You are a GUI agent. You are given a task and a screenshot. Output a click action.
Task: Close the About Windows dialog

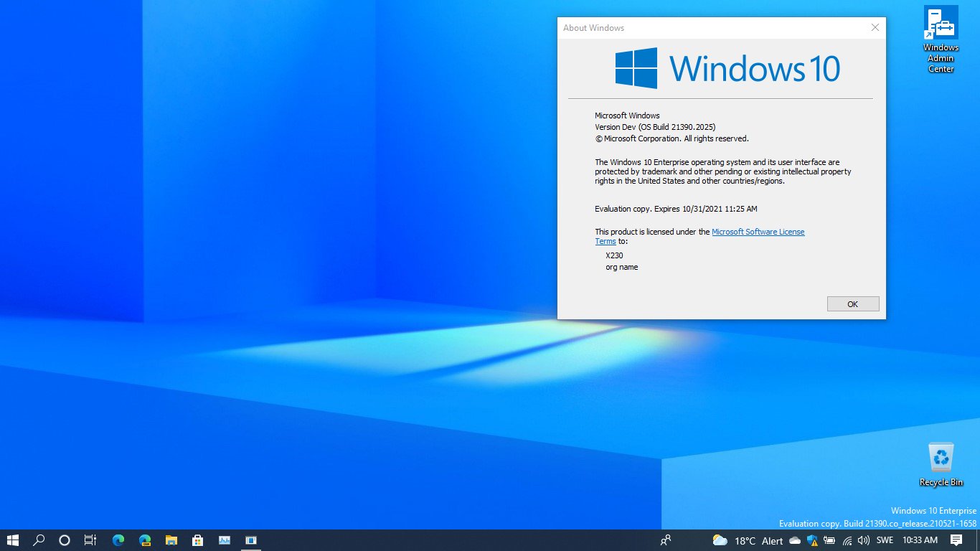tap(875, 27)
